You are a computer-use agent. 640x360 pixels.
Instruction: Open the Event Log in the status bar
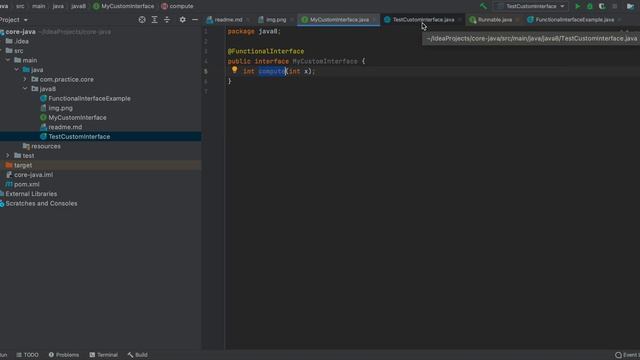pos(627,355)
